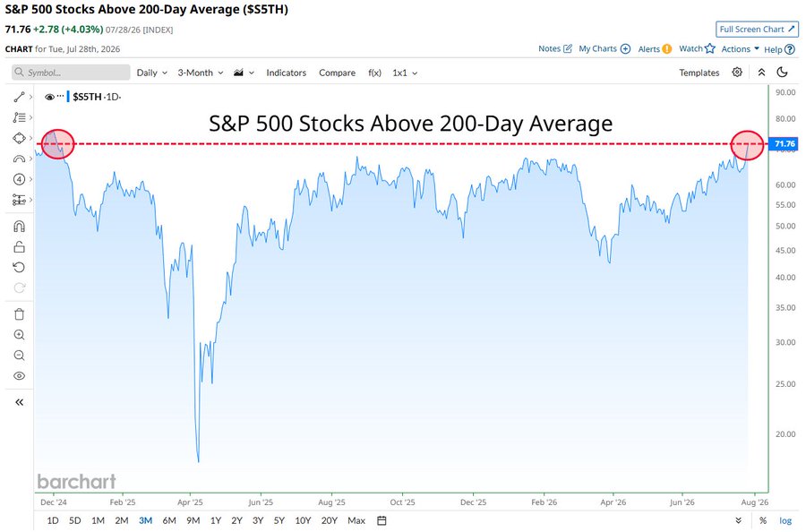Select the trend line drawing tool

(x=19, y=97)
